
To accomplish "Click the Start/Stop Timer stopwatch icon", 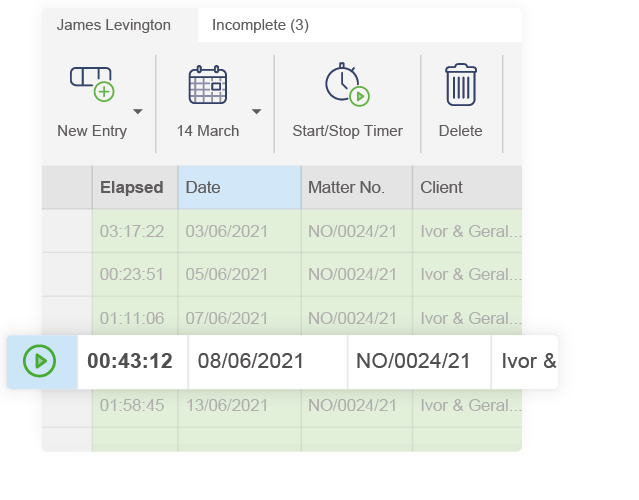I will click(x=347, y=84).
